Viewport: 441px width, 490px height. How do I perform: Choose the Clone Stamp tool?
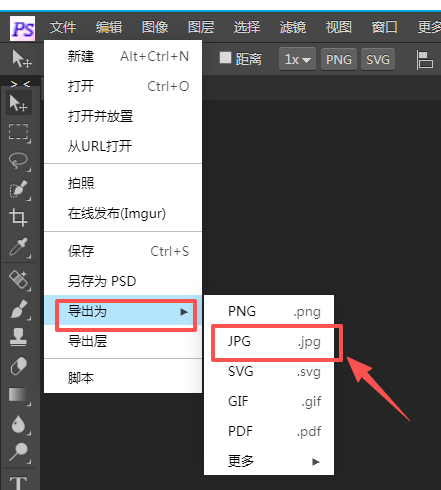pyautogui.click(x=19, y=337)
